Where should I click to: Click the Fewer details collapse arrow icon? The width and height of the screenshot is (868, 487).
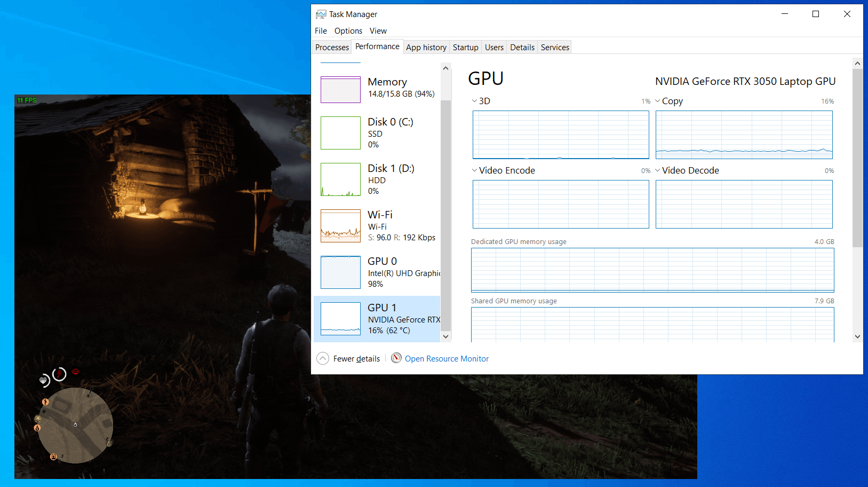[x=323, y=358]
